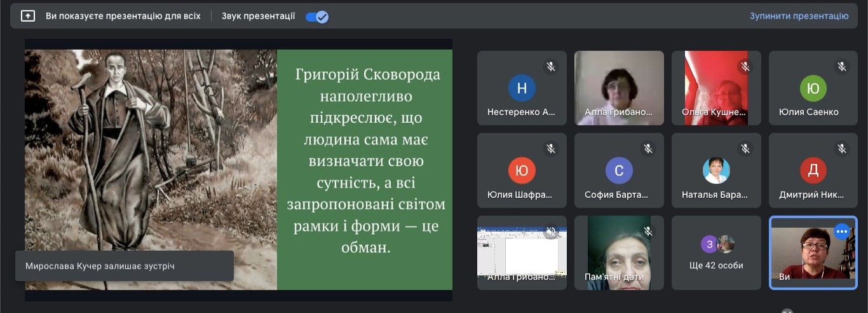Image resolution: width=868 pixels, height=313 pixels.
Task: Click the Сковорода presentation slide
Action: (238, 169)
